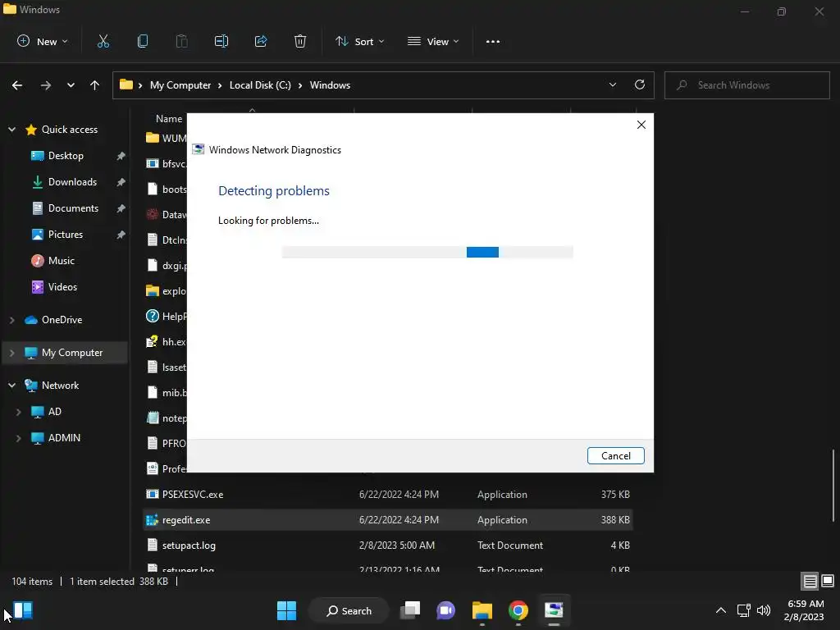
Task: Click Windows in the address breadcrumb
Action: pos(330,85)
